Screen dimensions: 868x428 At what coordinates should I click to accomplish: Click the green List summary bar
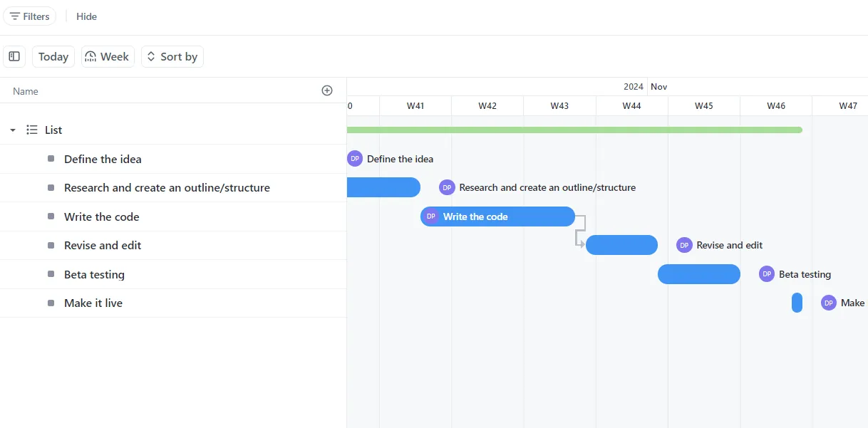coord(574,130)
